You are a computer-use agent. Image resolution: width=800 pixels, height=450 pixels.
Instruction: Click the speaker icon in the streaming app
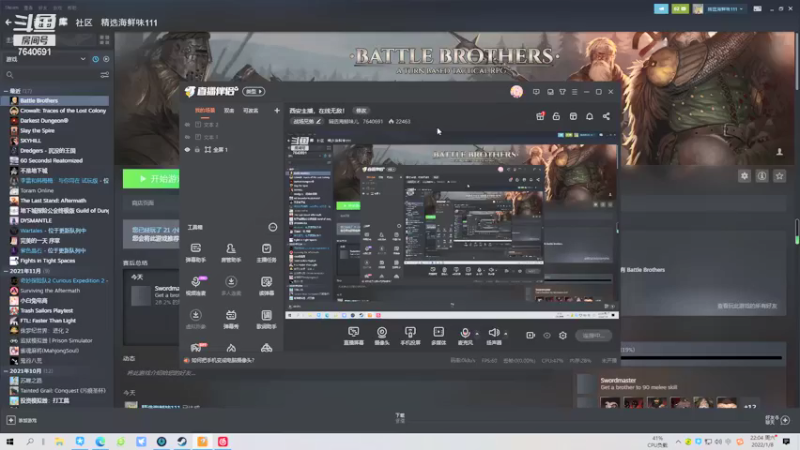coord(493,333)
